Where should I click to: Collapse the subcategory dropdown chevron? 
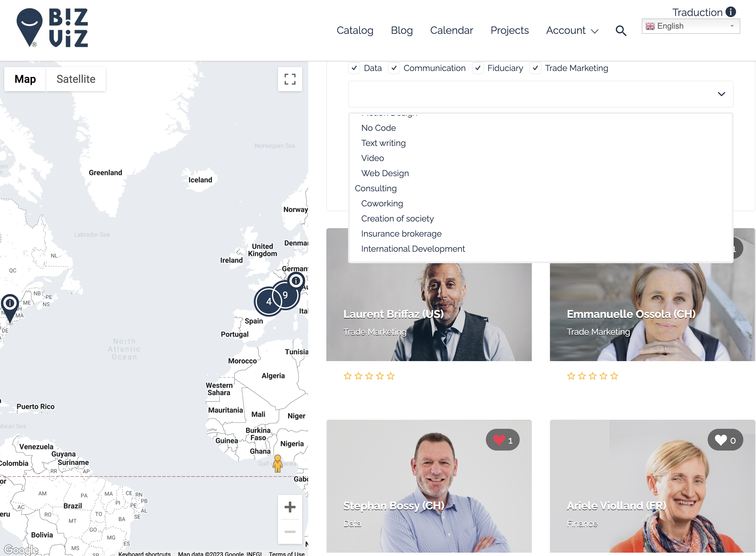point(721,94)
